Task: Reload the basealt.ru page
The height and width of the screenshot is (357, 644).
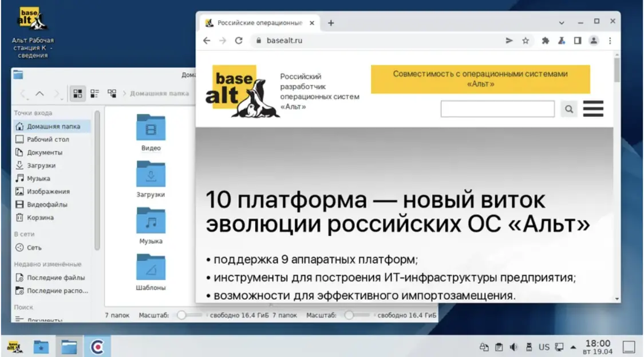Action: (239, 41)
